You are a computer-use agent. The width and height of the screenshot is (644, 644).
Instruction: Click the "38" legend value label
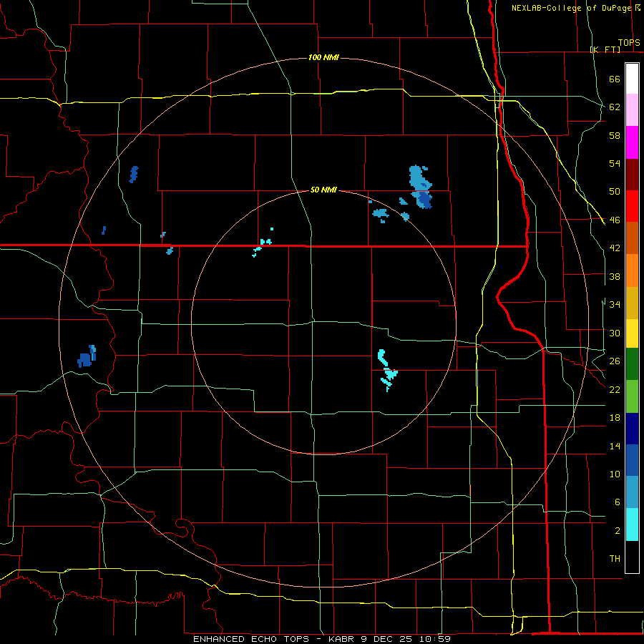pos(615,276)
